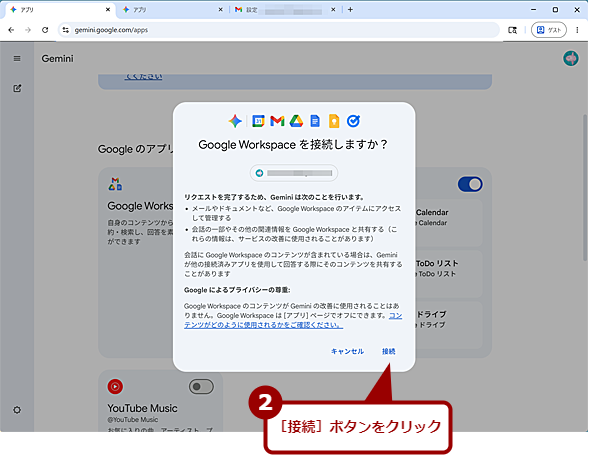Click the YouTube Music app icon

(x=115, y=387)
